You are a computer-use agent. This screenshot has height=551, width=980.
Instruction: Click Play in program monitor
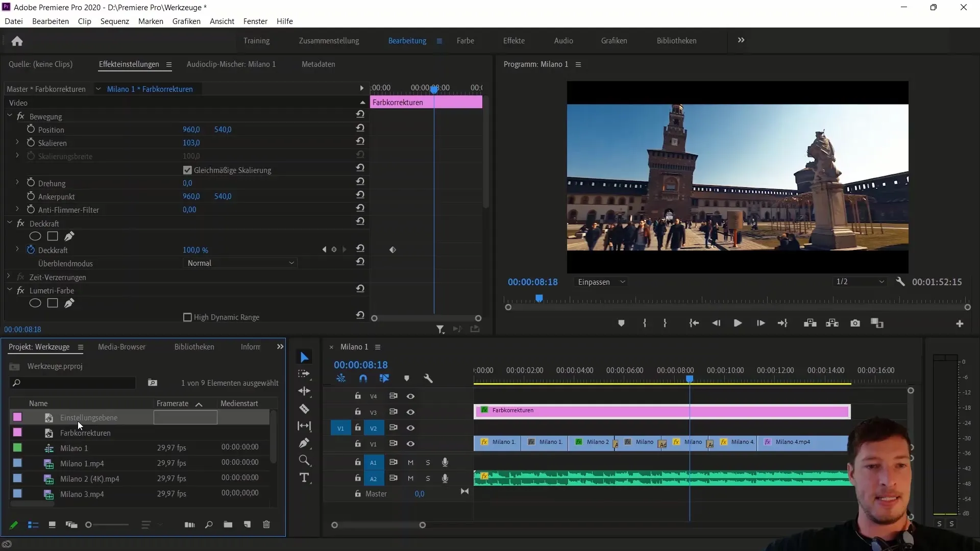[738, 323]
